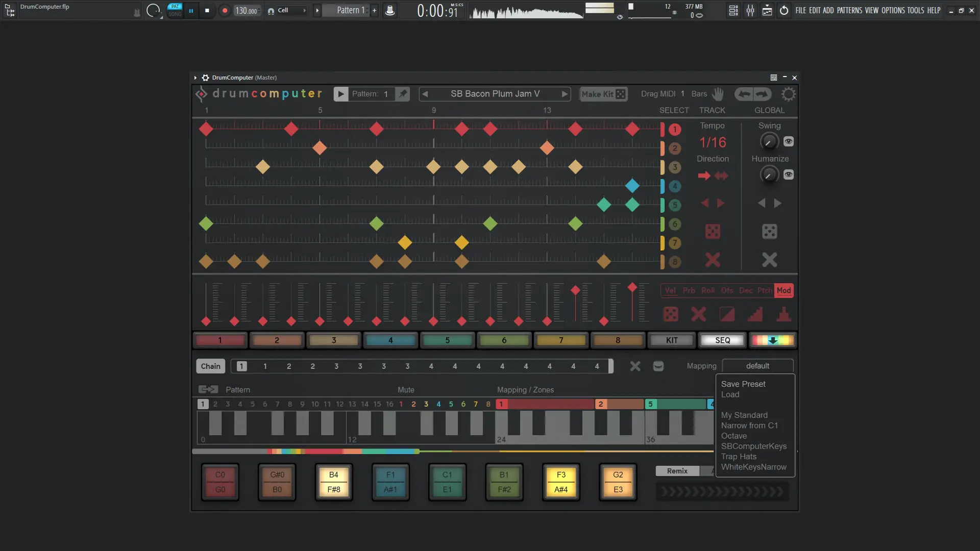Switch to the KIT view button
Viewport: 980px width, 551px height.
(672, 340)
